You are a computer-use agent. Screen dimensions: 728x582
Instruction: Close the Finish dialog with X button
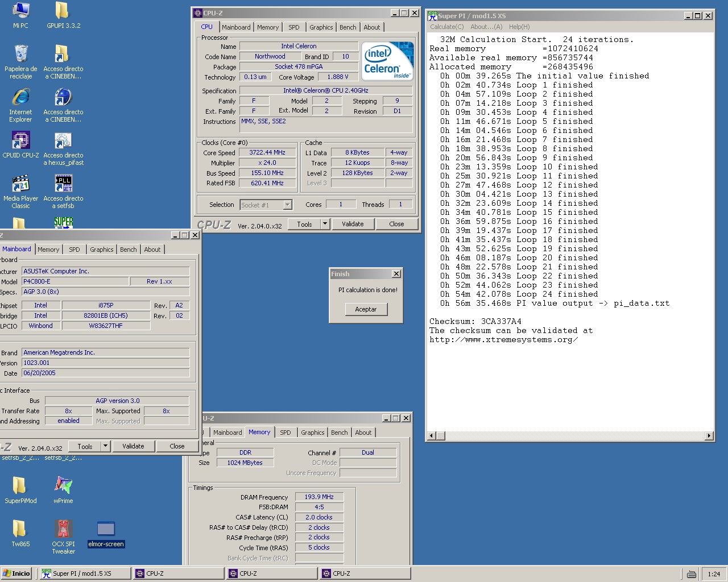[396, 274]
